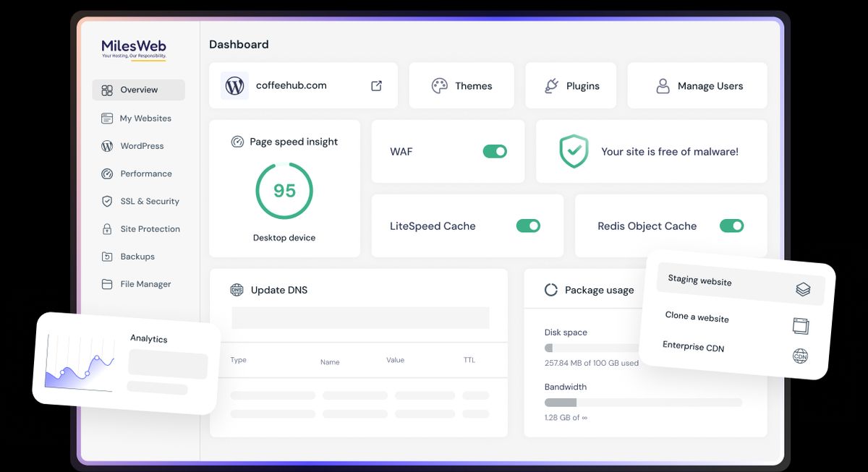Click the WordPress logo beside coffeehub.com

click(x=235, y=85)
